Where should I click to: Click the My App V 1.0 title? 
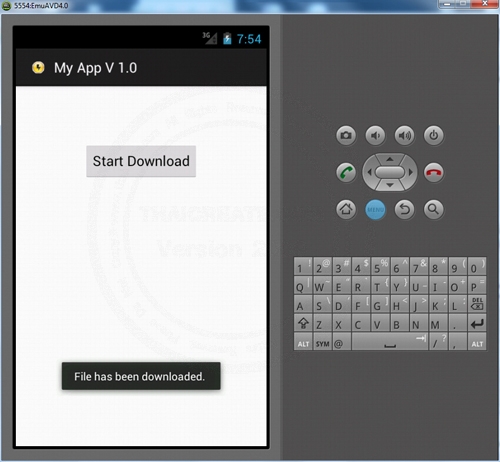95,68
